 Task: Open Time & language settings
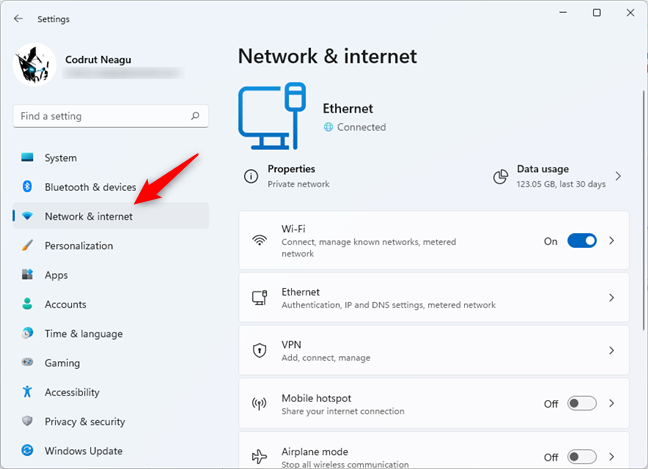[111, 333]
